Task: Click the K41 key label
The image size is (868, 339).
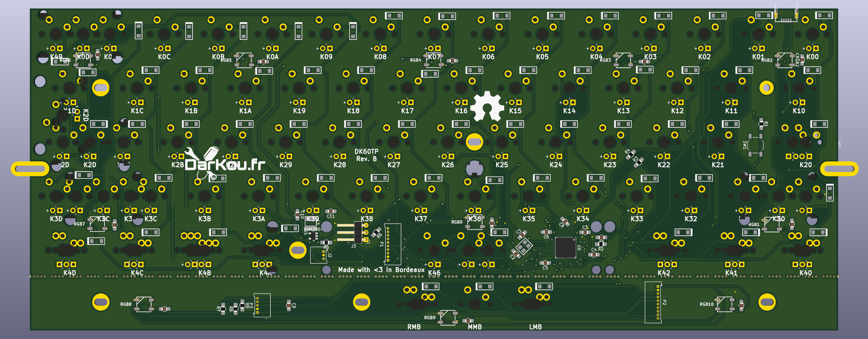Action: click(x=731, y=273)
